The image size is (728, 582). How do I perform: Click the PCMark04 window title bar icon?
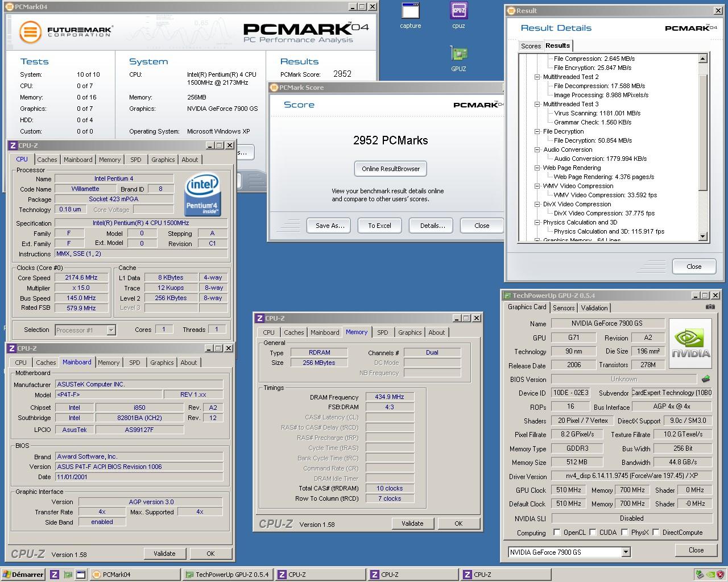click(9, 7)
